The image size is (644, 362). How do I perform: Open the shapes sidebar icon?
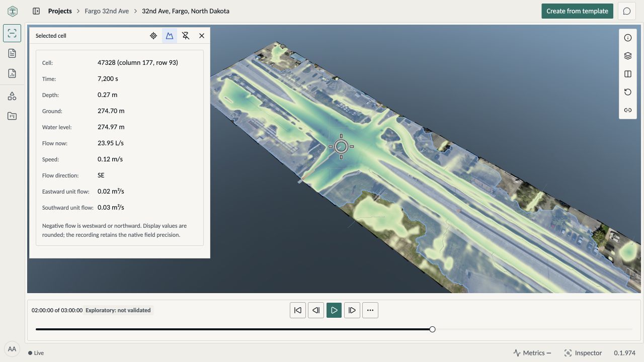pos(12,96)
